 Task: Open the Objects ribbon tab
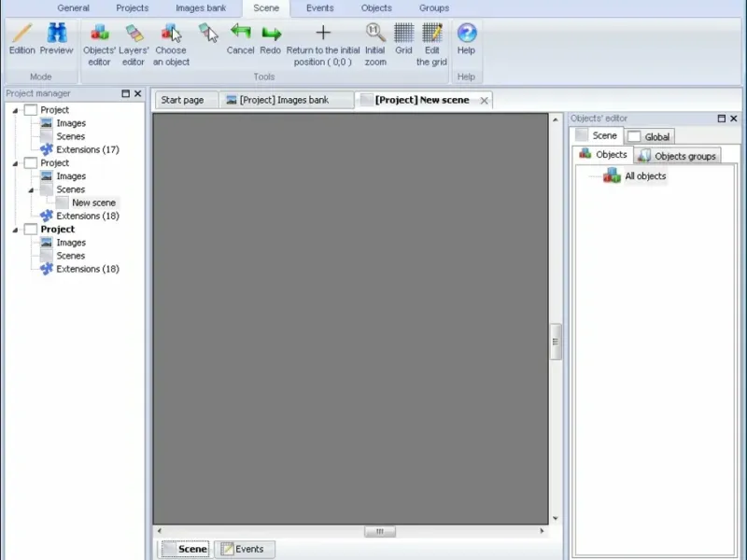point(376,8)
